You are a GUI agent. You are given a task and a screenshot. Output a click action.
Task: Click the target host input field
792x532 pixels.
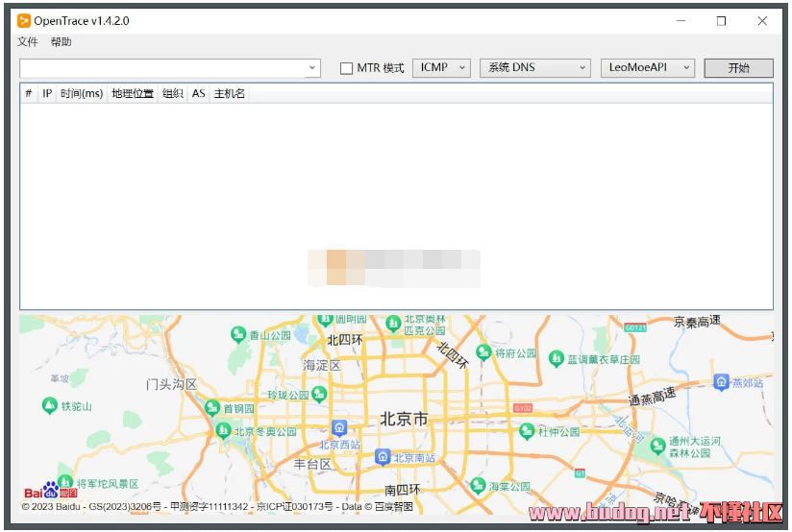161,68
